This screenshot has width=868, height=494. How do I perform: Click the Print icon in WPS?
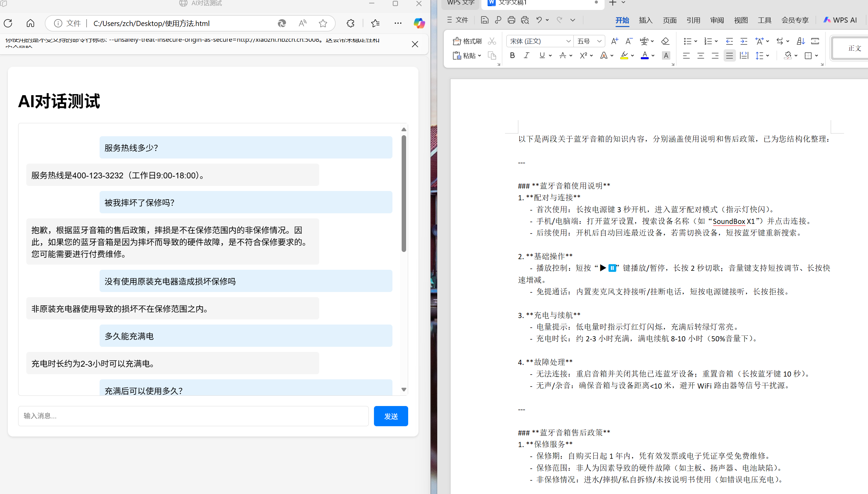tap(511, 20)
